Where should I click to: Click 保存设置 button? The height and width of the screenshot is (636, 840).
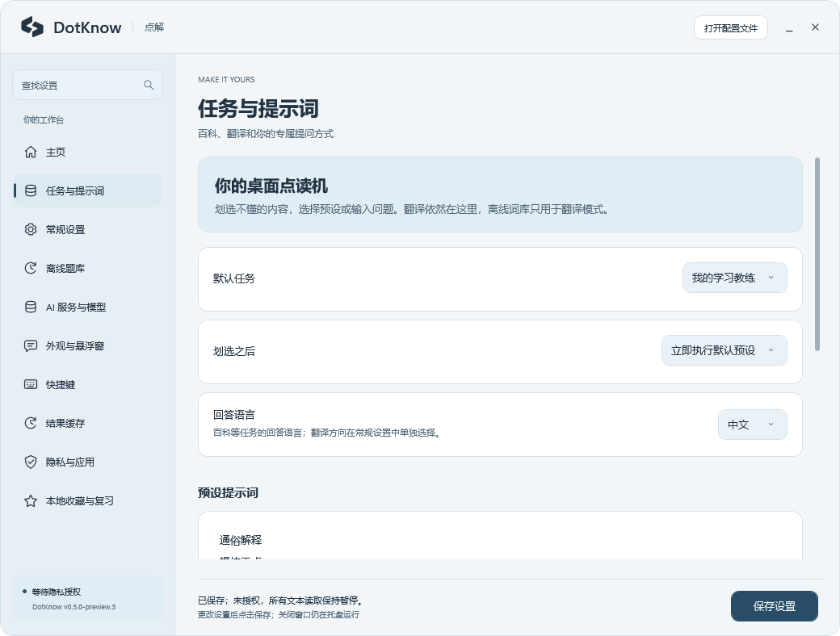click(x=774, y=606)
